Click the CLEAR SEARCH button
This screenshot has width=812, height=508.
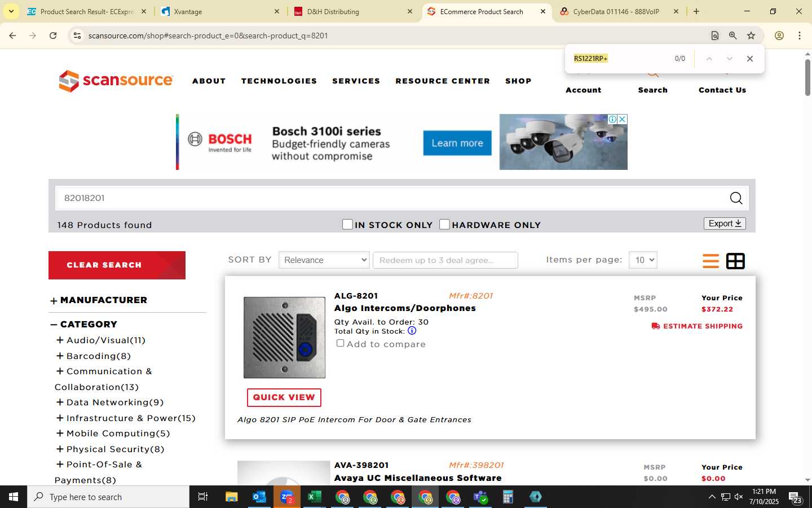(117, 265)
